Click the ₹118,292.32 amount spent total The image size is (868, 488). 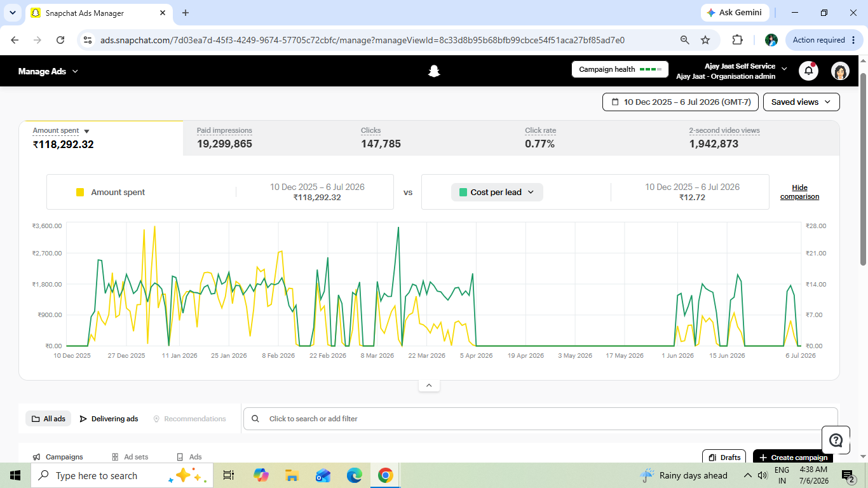64,144
